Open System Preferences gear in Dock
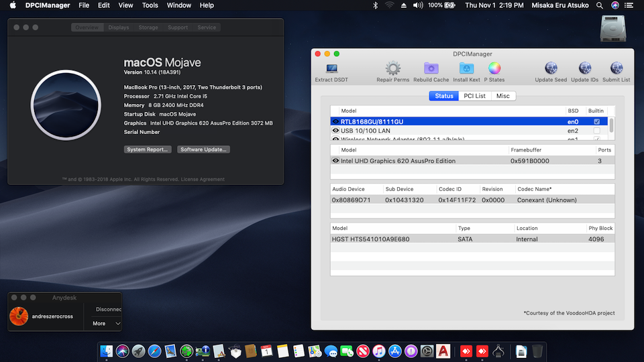Screen dimensions: 644x362 point(427,351)
